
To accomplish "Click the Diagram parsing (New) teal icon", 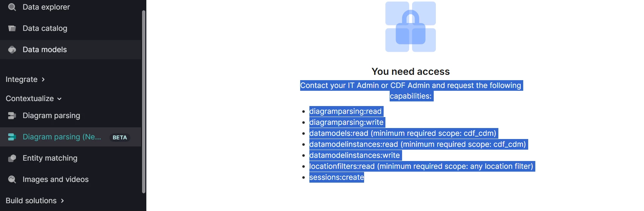I will [12, 137].
